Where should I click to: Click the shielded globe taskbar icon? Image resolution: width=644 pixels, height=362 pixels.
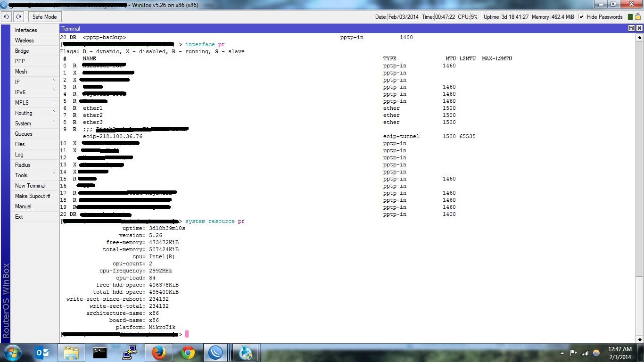point(246,353)
